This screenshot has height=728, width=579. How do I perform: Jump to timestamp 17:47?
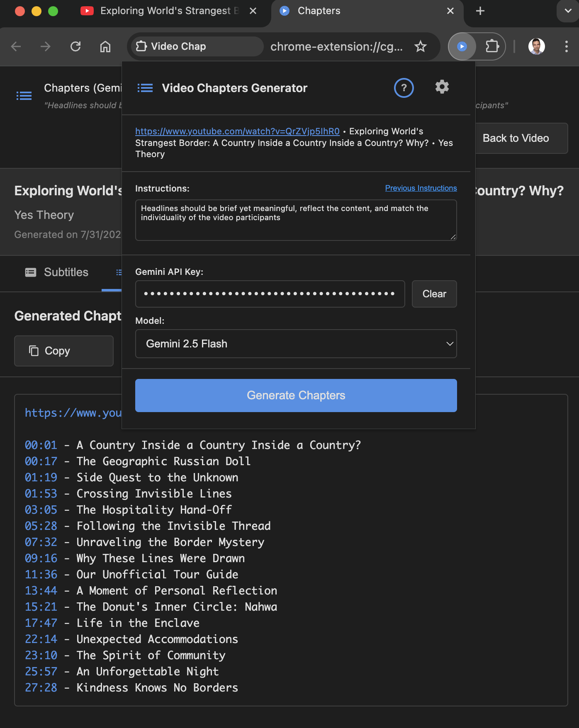coord(41,623)
